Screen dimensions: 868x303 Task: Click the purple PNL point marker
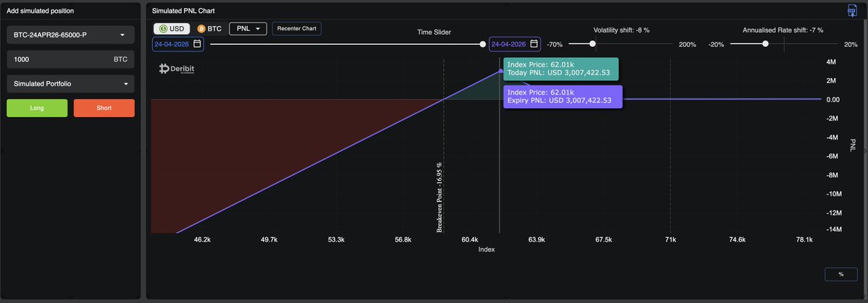[x=501, y=71]
